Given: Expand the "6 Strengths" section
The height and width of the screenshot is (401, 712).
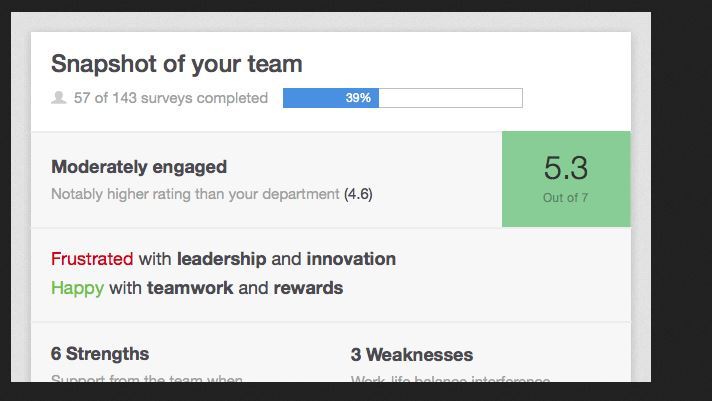Looking at the screenshot, I should [x=100, y=354].
